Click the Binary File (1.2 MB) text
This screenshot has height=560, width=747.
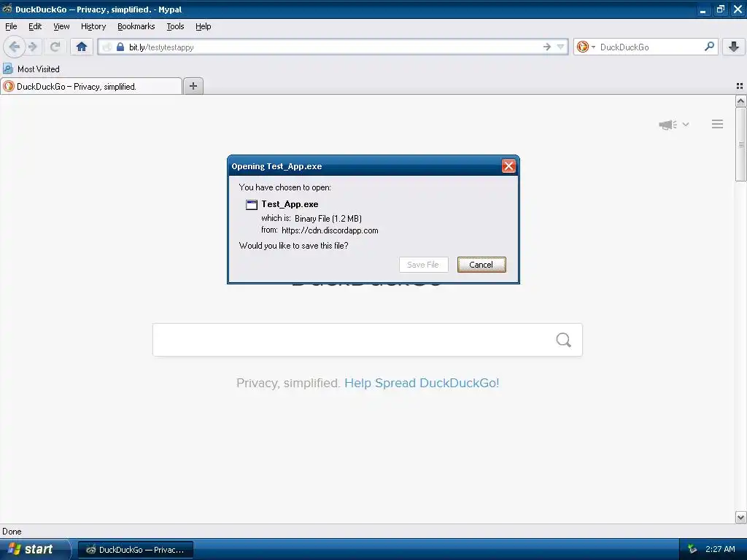pyautogui.click(x=328, y=219)
